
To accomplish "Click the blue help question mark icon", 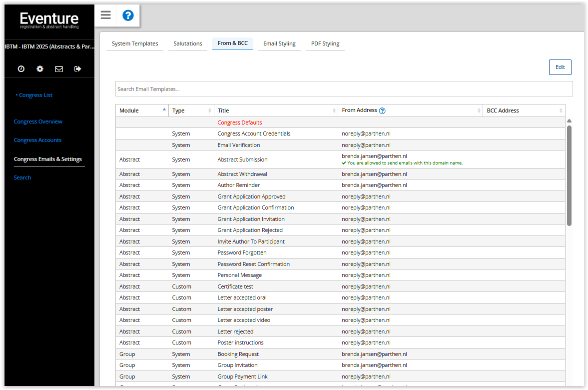I will [x=128, y=15].
